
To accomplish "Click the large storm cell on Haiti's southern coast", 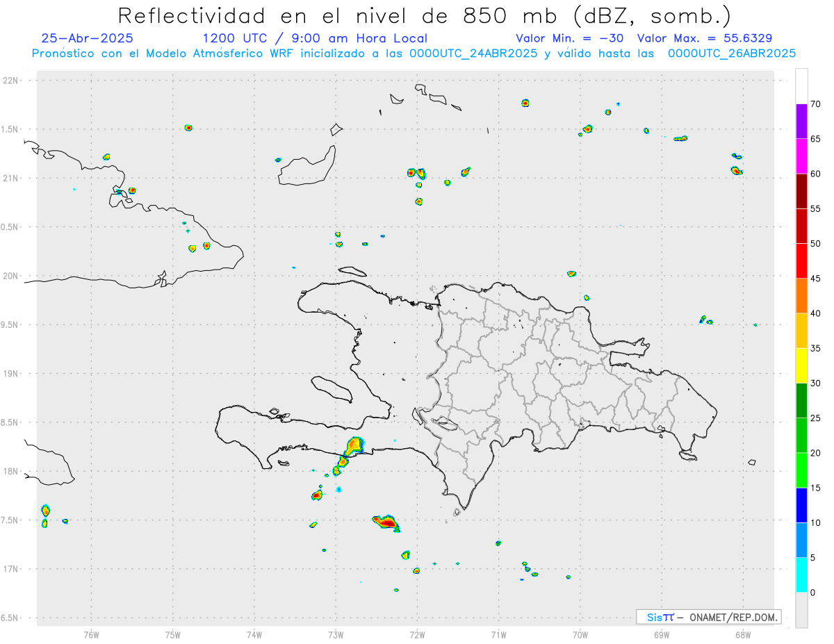I will coord(354,445).
